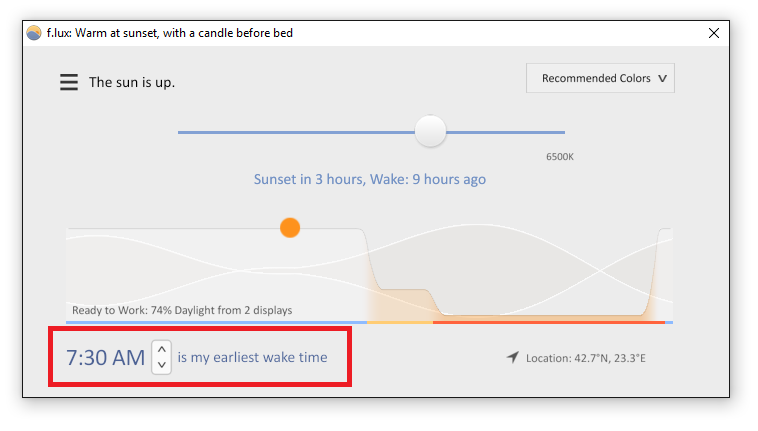Click the slider track left of the thumb
This screenshot has height=431, width=758.
tap(296, 132)
